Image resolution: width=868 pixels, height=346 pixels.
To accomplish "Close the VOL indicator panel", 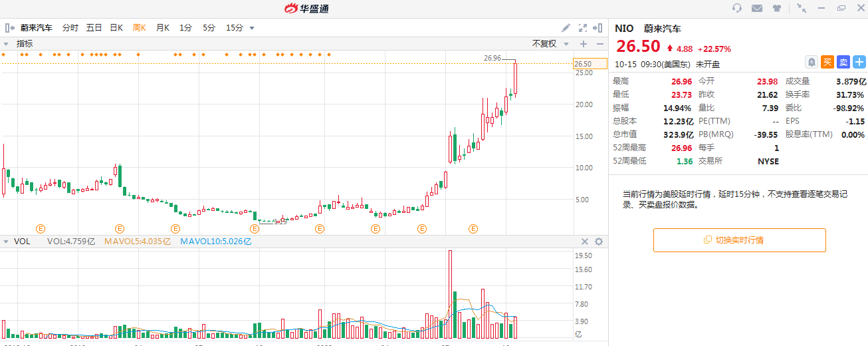I will coord(585,242).
